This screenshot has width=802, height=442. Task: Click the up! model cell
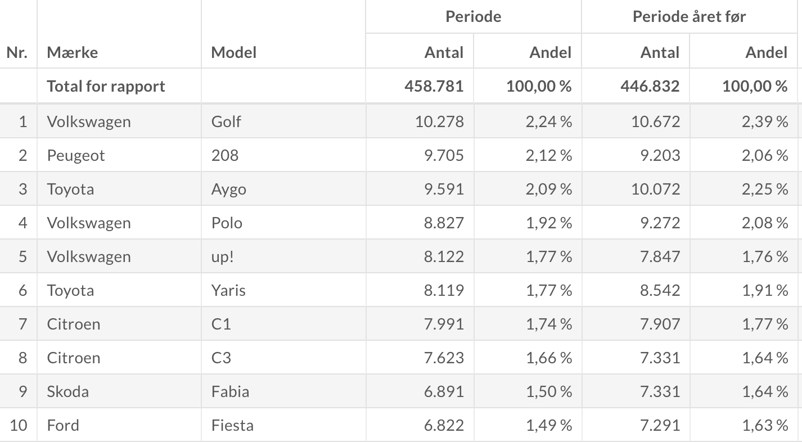tap(222, 257)
